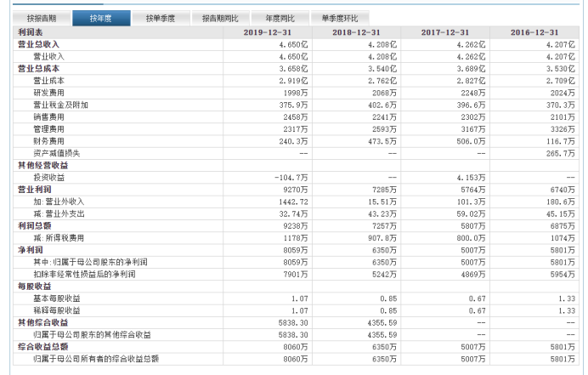Viewport: 588px width, 375px height.
Task: Click the 稀释每股收益 row label
Action: 57,310
